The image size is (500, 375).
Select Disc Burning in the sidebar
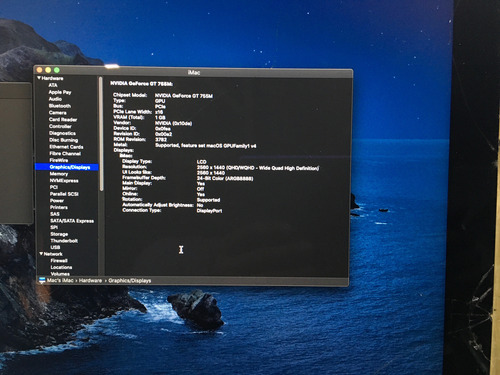(64, 140)
